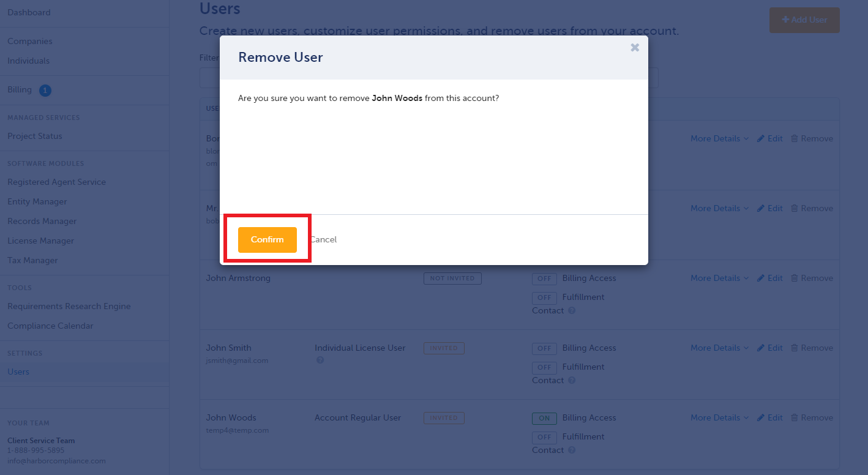Cancel the Remove User dialog

[323, 239]
